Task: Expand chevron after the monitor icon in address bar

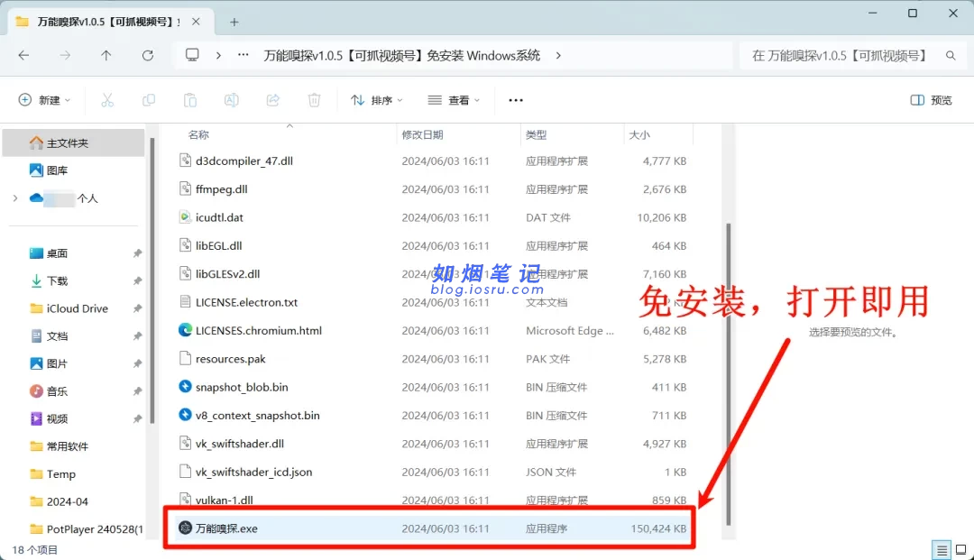Action: pyautogui.click(x=218, y=55)
